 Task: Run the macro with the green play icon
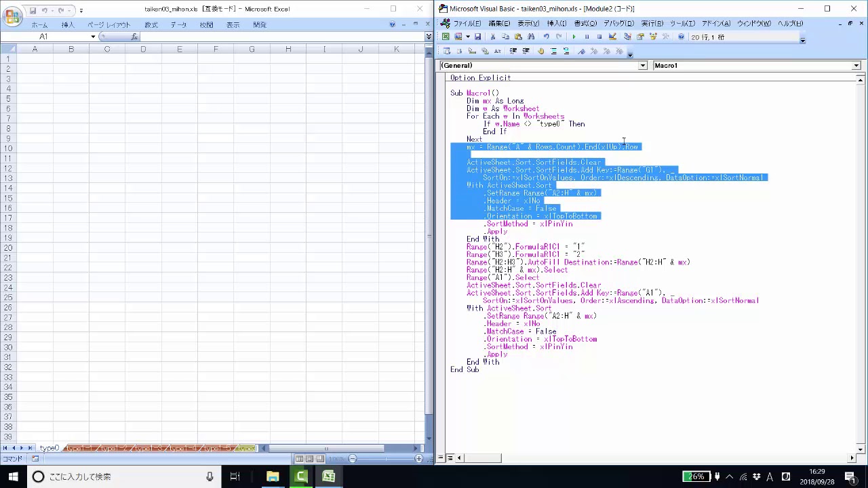click(x=574, y=37)
